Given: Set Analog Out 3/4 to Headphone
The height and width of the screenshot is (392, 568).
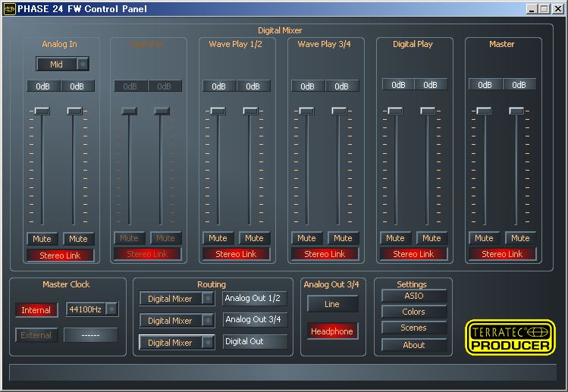Looking at the screenshot, I should 332,331.
